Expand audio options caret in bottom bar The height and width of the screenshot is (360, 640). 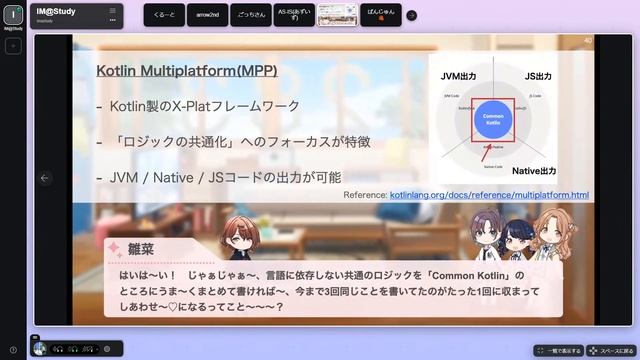coord(97,350)
